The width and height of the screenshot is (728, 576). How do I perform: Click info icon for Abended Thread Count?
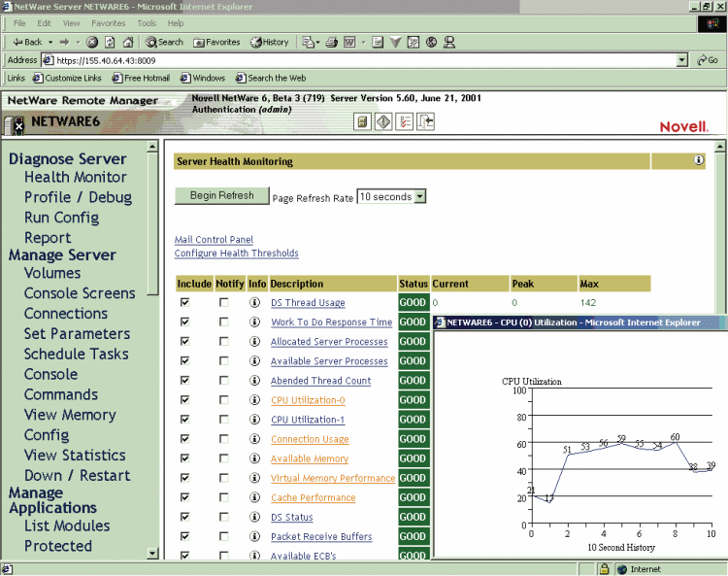[x=254, y=381]
